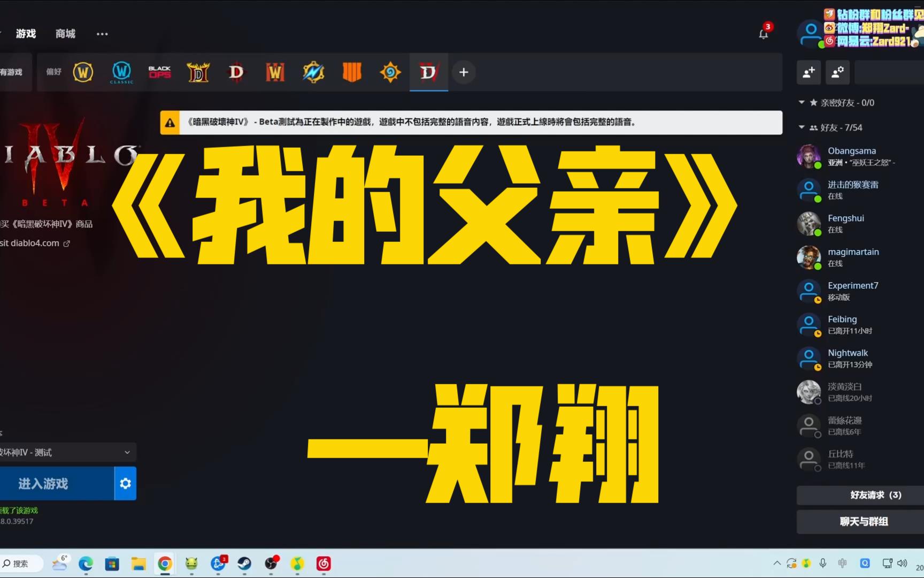Select friend 蕾絲花邊
Image resolution: width=924 pixels, height=578 pixels.
click(x=860, y=426)
